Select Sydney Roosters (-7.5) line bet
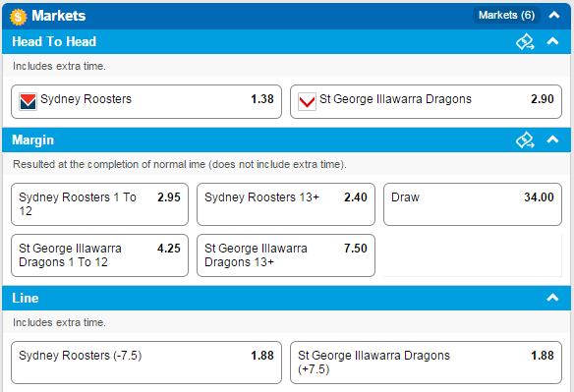This screenshot has width=574, height=392. (146, 363)
